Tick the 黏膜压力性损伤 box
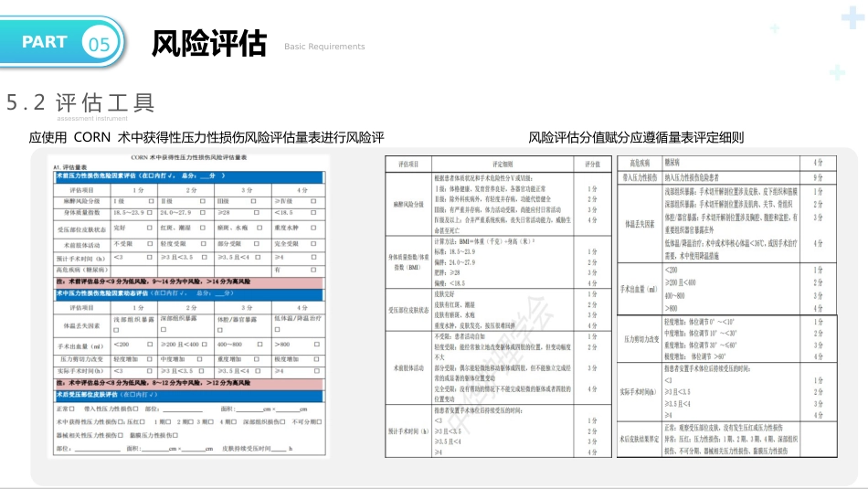Image resolution: width=868 pixels, height=489 pixels. [175, 435]
